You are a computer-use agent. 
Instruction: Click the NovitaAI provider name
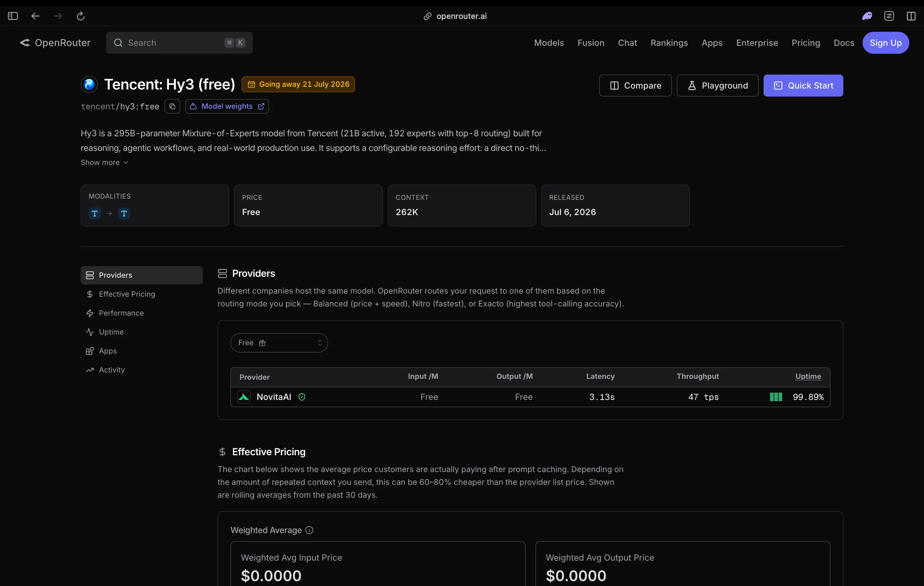point(274,397)
